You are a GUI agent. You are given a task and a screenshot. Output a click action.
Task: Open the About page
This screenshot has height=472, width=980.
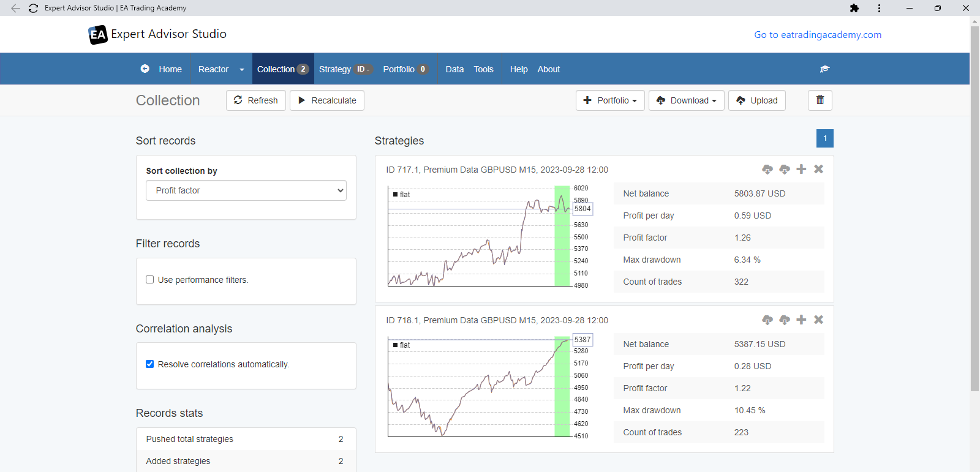pos(549,69)
